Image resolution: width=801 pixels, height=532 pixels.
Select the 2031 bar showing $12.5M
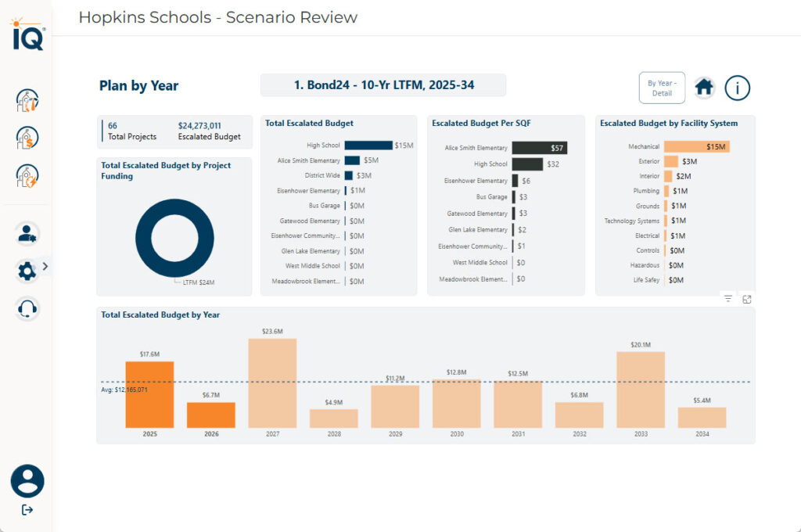pos(518,404)
